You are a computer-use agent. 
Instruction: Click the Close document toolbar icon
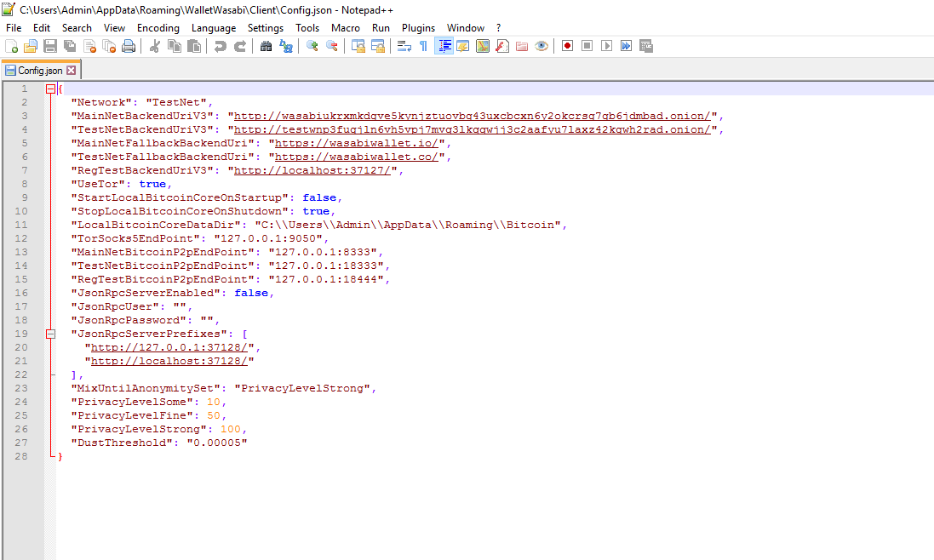(89, 47)
